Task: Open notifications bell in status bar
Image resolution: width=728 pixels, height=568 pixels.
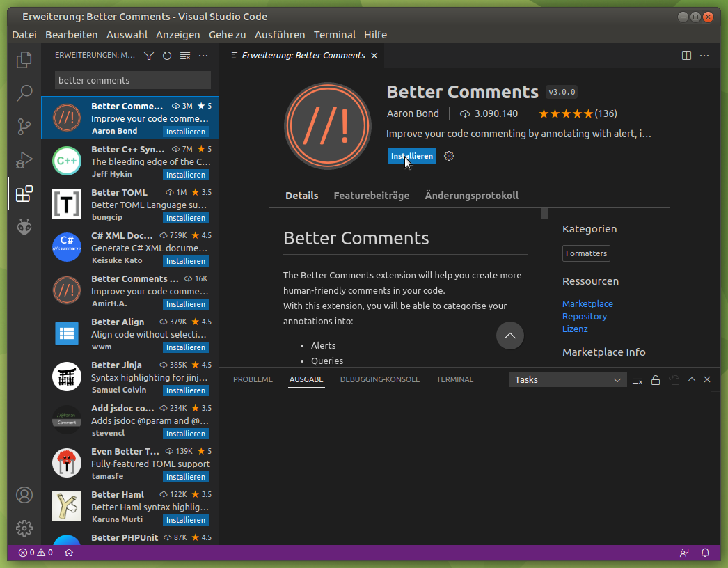Action: (705, 553)
